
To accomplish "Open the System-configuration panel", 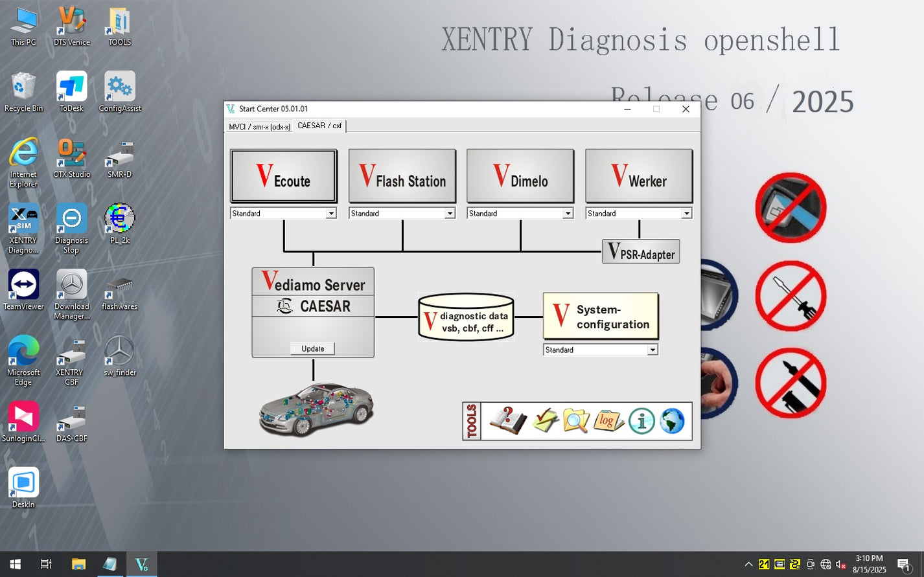I will pos(601,316).
